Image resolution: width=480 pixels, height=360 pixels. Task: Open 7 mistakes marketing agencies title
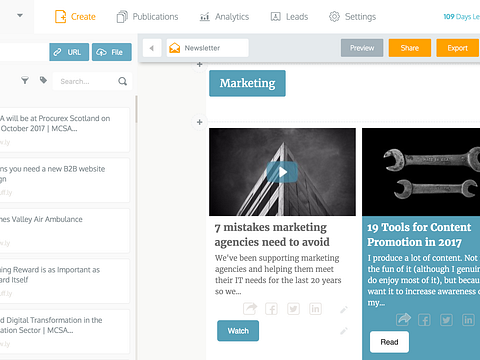272,234
